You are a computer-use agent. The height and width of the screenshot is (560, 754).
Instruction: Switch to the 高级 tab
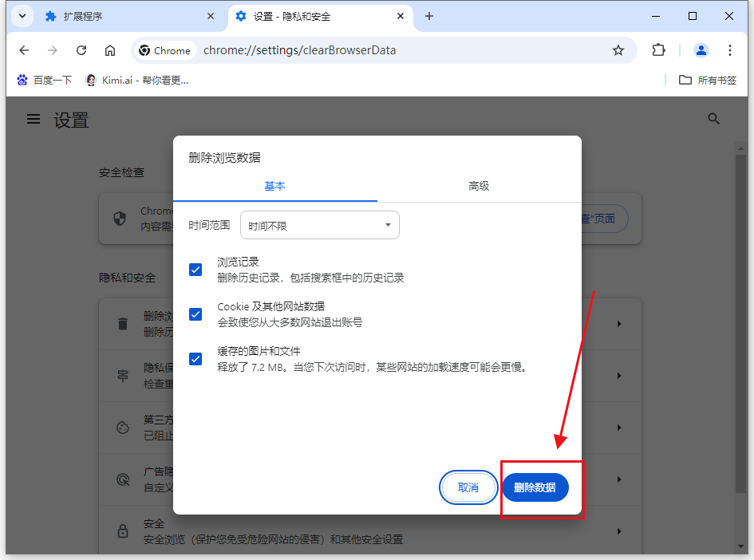[x=479, y=186]
